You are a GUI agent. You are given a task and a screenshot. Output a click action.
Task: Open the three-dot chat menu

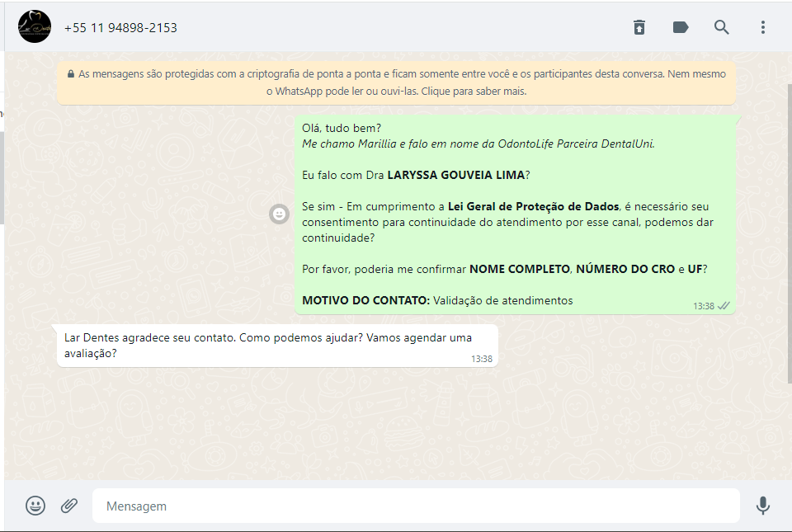(762, 27)
